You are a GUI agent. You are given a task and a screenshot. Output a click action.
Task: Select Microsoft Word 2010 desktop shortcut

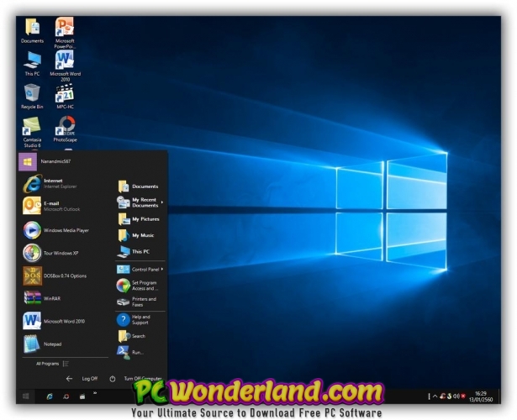coord(65,66)
